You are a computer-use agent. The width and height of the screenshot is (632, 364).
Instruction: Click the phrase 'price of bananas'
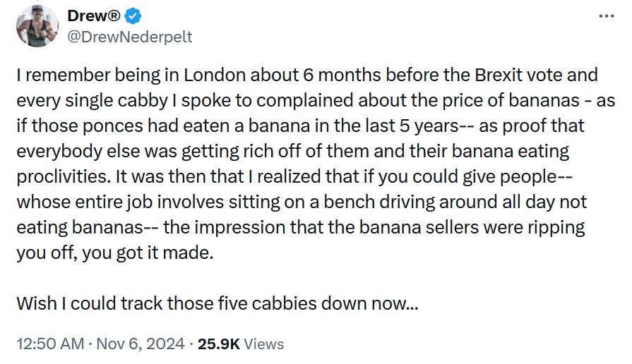511,100
